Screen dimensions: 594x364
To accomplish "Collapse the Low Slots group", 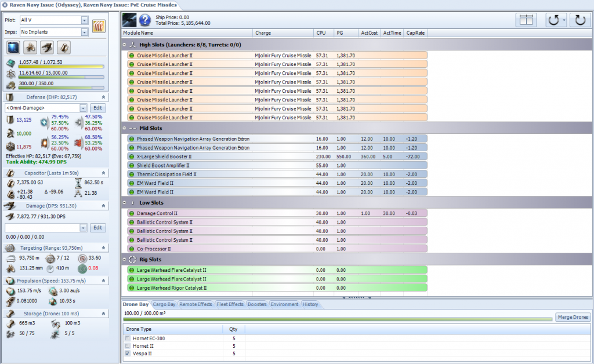I will (x=125, y=203).
